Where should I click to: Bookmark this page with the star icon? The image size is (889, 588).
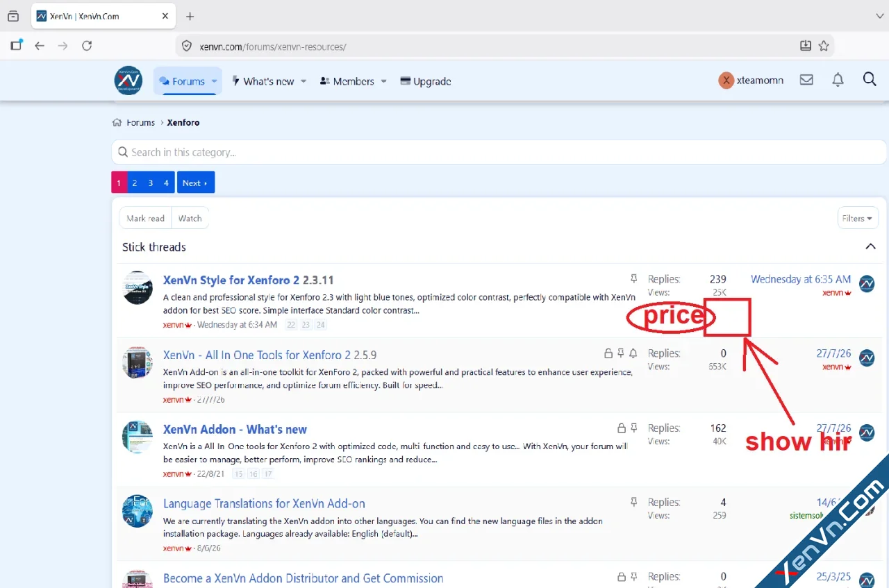tap(824, 46)
